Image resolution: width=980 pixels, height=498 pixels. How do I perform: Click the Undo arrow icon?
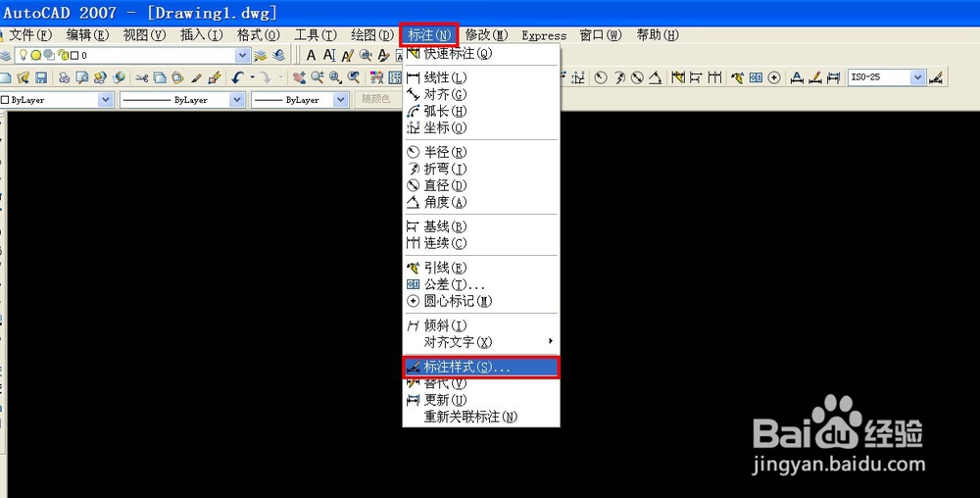238,77
